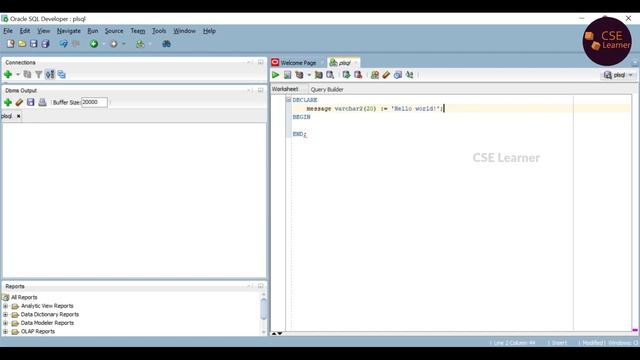Click the green Back navigation icon

coord(94,44)
